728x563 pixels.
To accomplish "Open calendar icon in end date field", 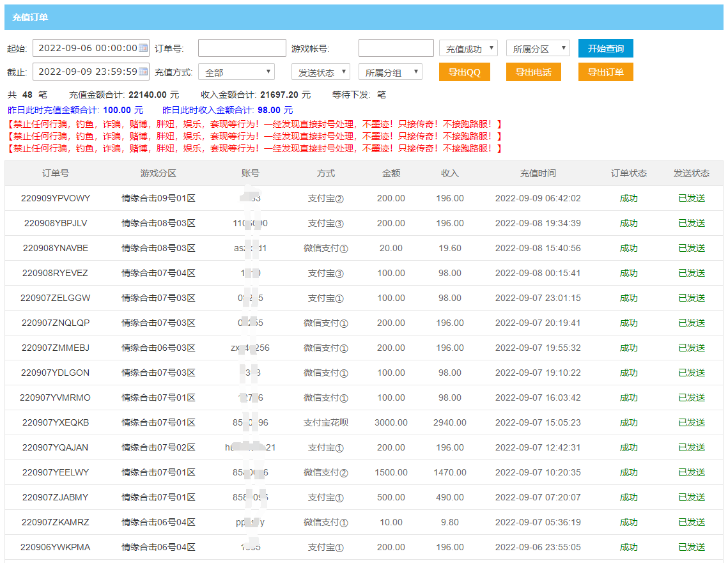I will pyautogui.click(x=143, y=72).
